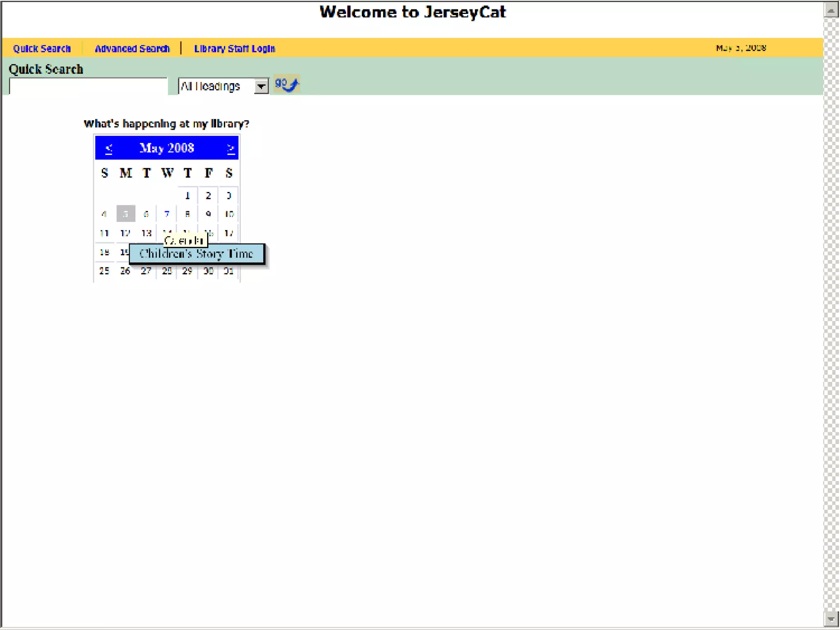Image resolution: width=840 pixels, height=630 pixels.
Task: Click the vertical scrollbar track
Action: coord(831,312)
